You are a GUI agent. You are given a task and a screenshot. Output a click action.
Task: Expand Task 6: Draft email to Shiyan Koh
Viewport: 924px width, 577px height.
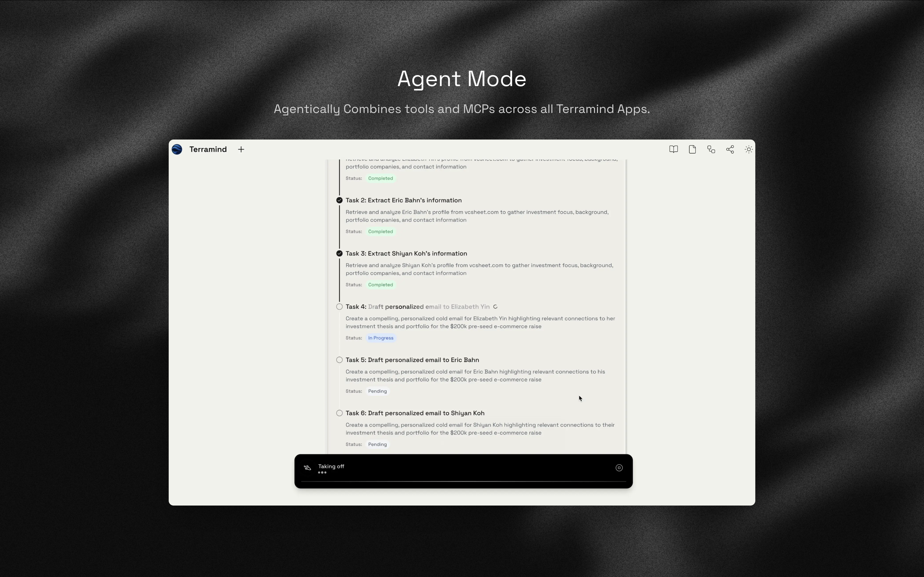[x=415, y=413]
